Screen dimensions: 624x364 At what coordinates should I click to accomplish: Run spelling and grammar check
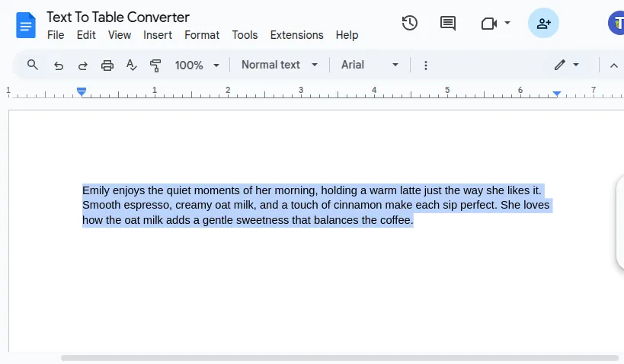click(x=132, y=65)
